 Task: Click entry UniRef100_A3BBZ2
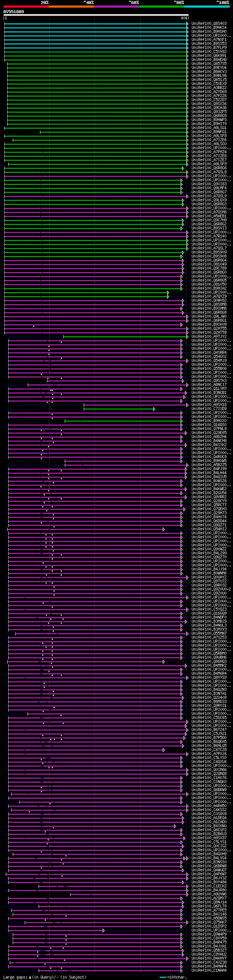coord(209,88)
